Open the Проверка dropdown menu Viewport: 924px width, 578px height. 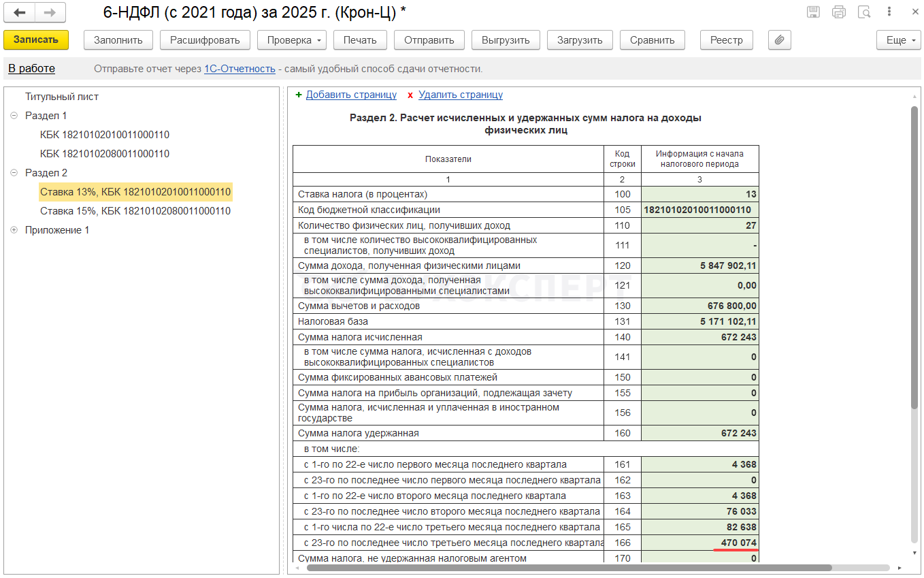(x=292, y=40)
